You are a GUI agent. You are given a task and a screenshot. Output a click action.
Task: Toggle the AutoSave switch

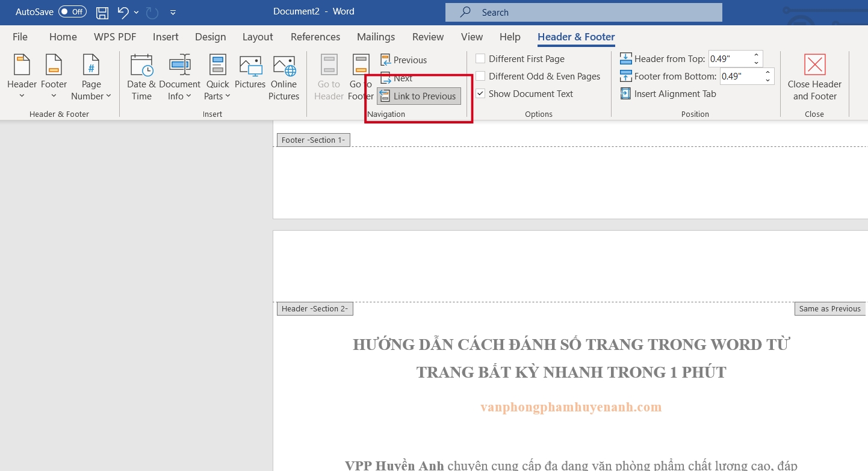[x=72, y=12]
